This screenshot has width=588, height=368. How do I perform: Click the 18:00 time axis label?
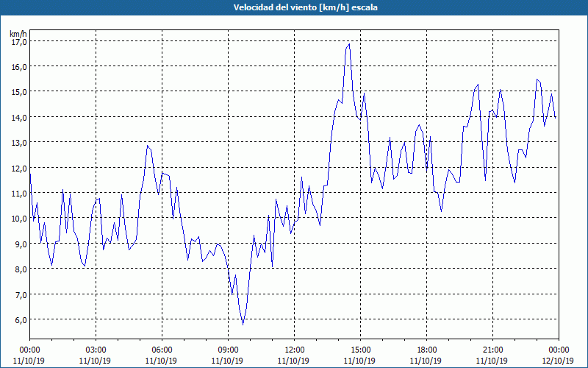[426, 350]
